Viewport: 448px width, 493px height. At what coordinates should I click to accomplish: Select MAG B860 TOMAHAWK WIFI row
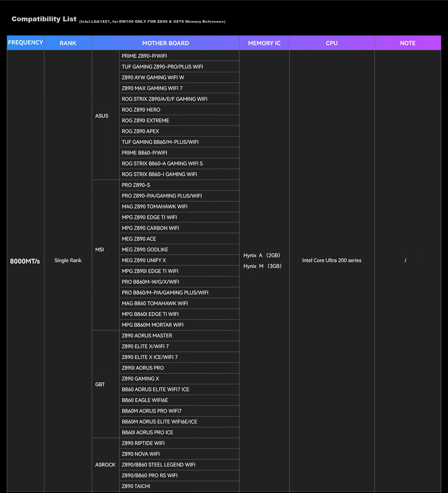tap(179, 303)
